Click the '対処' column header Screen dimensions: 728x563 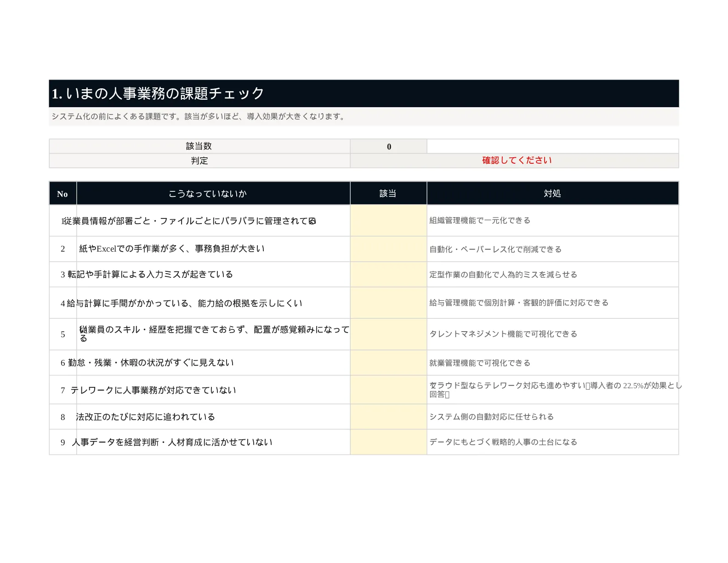coord(552,194)
